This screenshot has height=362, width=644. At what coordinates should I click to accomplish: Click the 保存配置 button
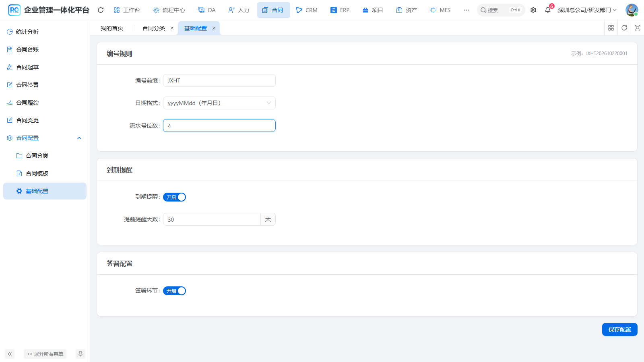[620, 329]
